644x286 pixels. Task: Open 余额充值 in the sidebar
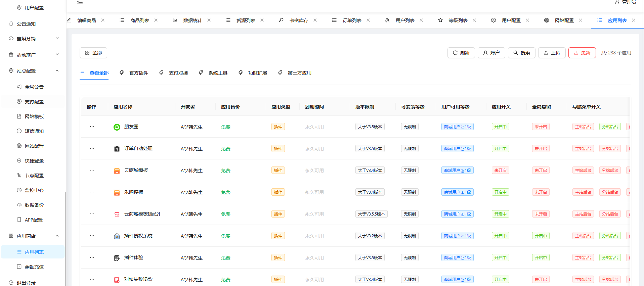coord(34,267)
